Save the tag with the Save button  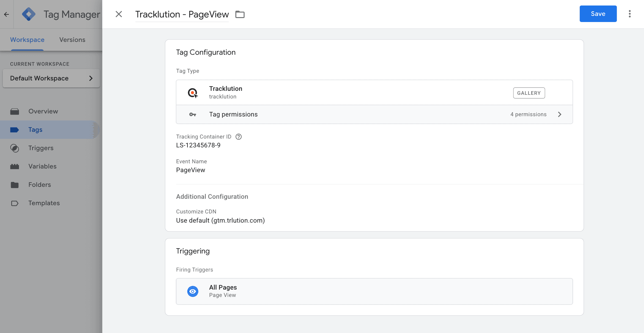(x=598, y=14)
